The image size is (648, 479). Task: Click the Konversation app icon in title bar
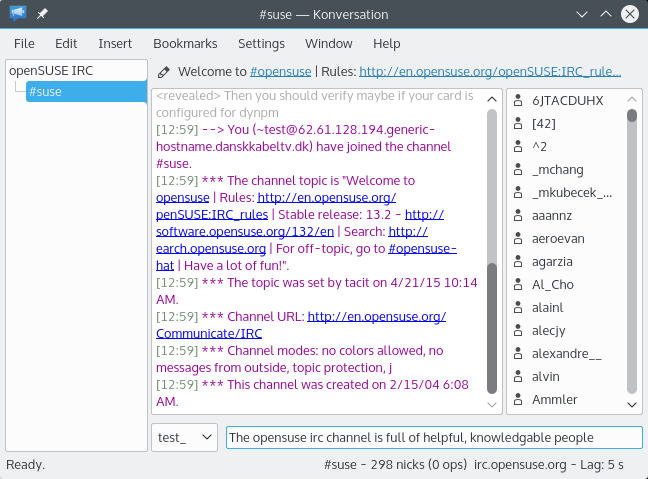pos(18,14)
